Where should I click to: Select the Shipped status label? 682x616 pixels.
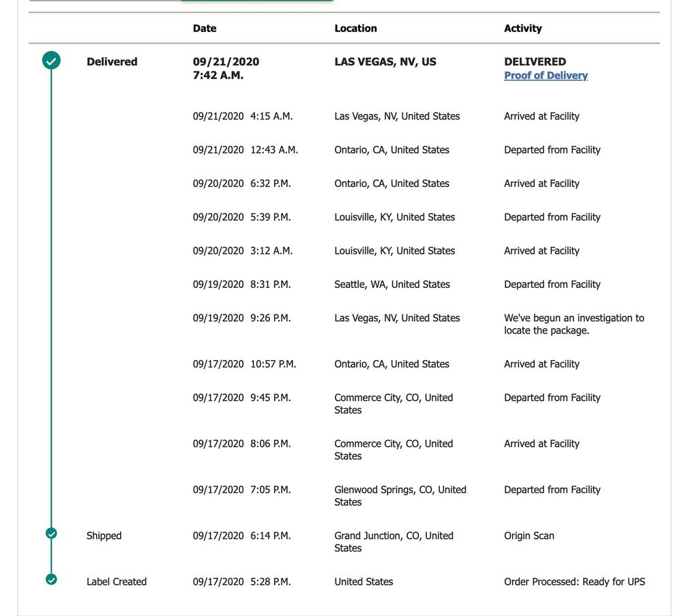tap(104, 536)
